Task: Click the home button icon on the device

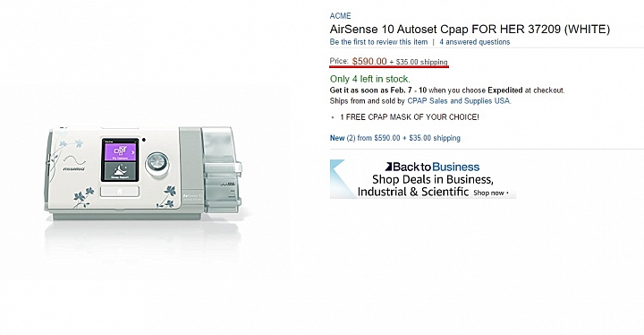Action: [120, 191]
